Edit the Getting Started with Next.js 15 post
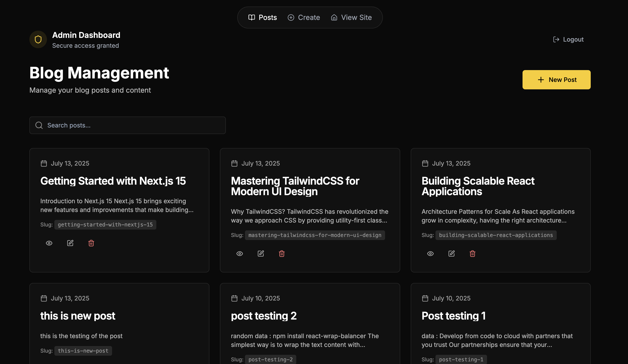Image resolution: width=628 pixels, height=364 pixels. (70, 243)
